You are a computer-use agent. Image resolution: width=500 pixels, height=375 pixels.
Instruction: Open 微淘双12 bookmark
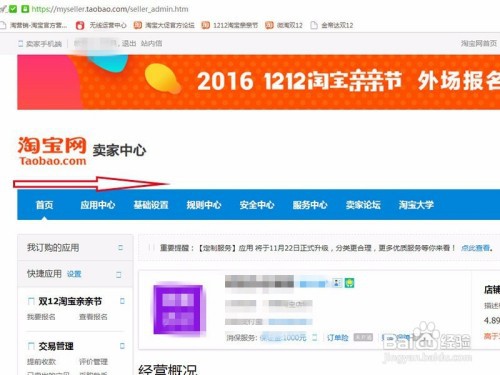click(284, 25)
